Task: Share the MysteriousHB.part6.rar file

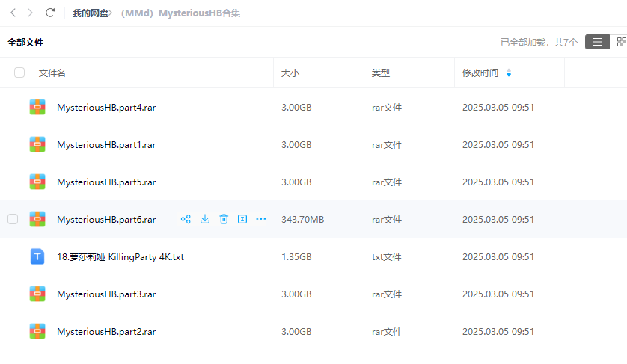Action: tap(186, 219)
